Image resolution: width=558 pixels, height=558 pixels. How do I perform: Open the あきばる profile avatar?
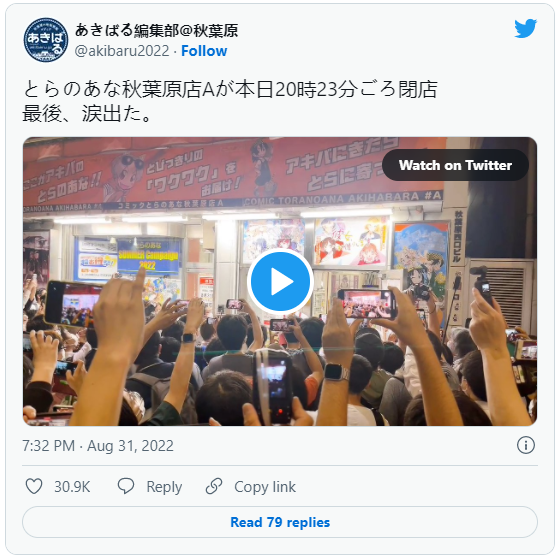pos(46,40)
